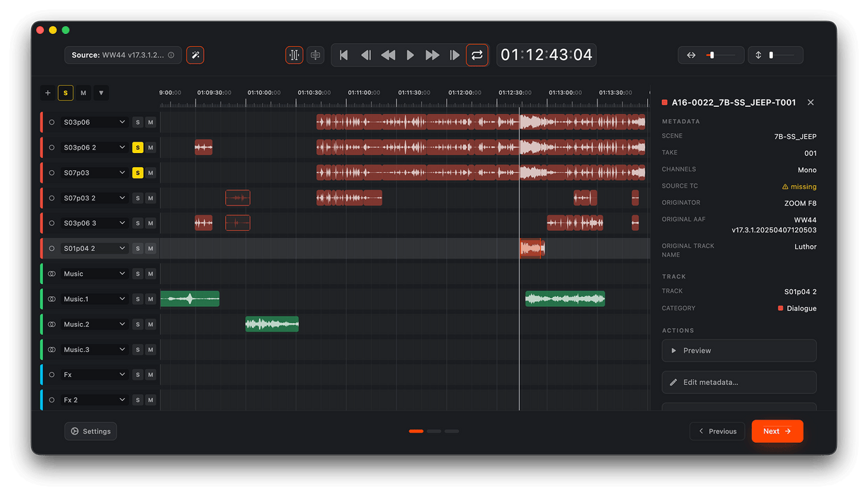
Task: Mute the Music.1 track
Action: [x=150, y=299]
